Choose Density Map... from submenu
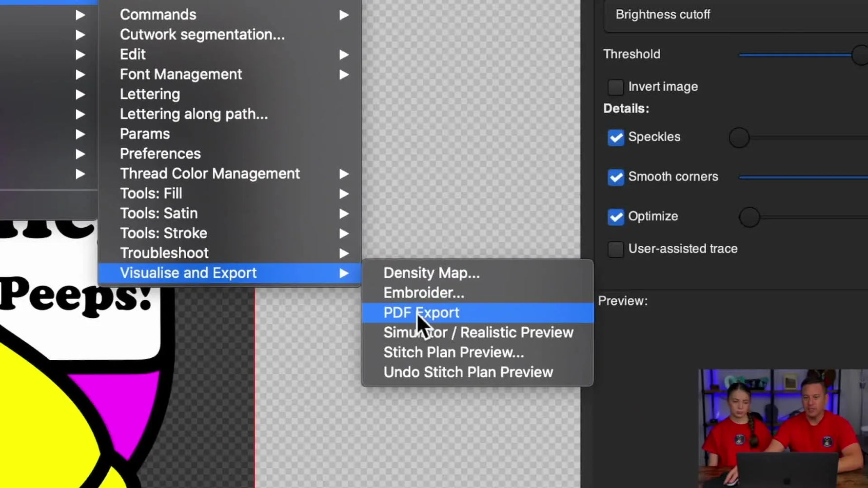 pyautogui.click(x=477, y=273)
